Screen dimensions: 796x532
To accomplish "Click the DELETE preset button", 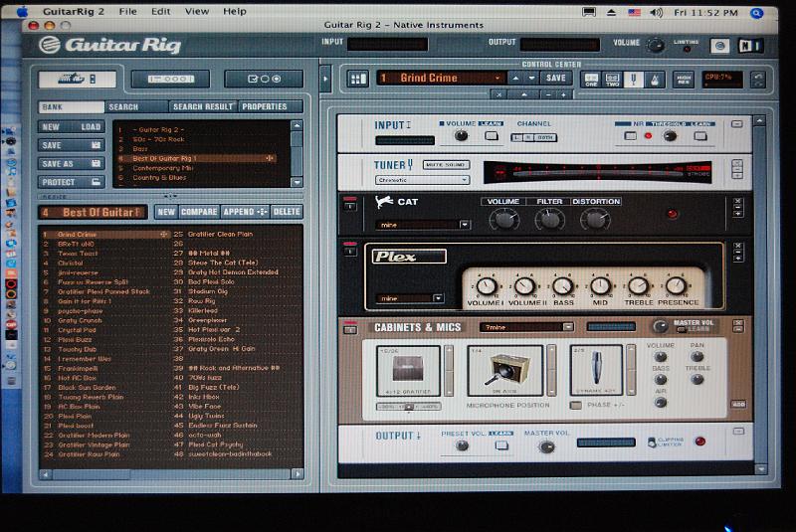I will (287, 212).
